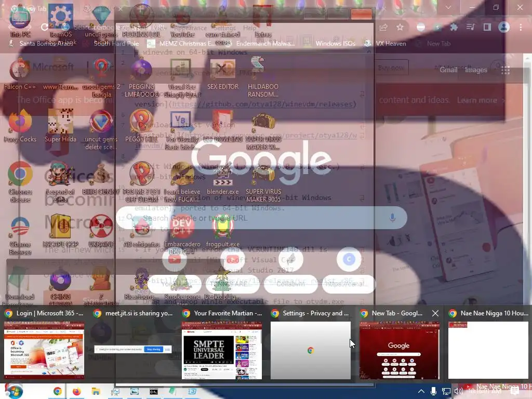This screenshot has width=532, height=399.
Task: Bookmark this tab with the star icon
Action: (400, 27)
